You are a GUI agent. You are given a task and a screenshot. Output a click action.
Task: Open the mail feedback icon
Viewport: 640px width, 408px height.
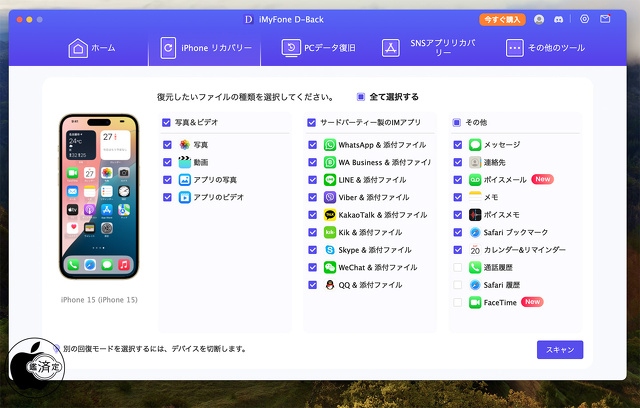pos(605,19)
